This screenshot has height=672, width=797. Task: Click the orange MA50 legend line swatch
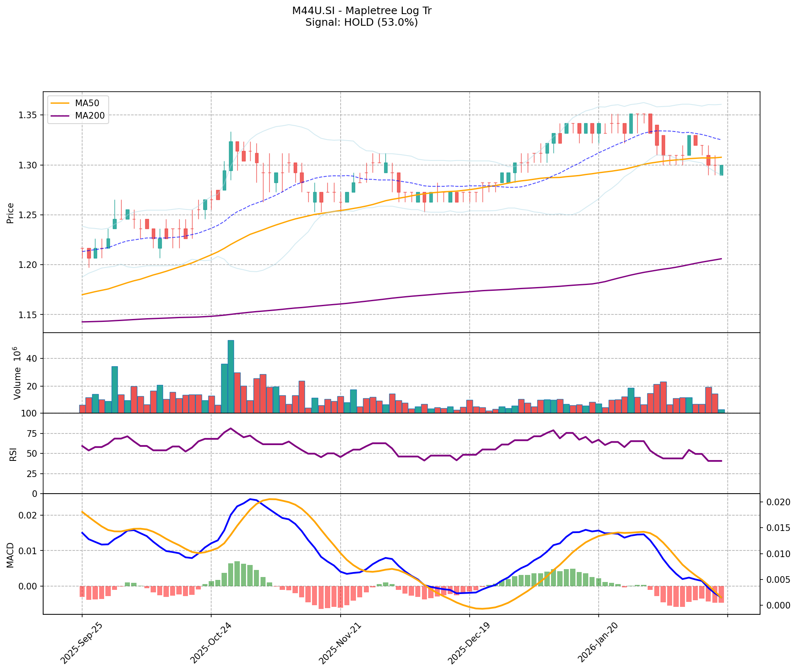coord(60,103)
